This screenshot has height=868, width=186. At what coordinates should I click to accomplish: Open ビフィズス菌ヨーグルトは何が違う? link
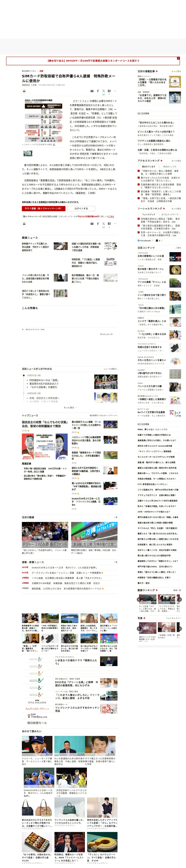tap(156, 132)
